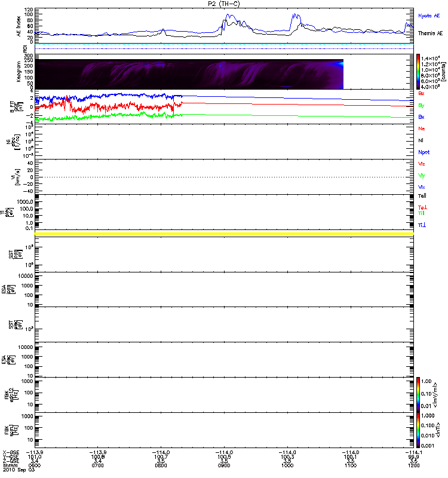Select the blue Kyoto AE legend label
The height and width of the screenshot is (478, 448).
coord(429,16)
